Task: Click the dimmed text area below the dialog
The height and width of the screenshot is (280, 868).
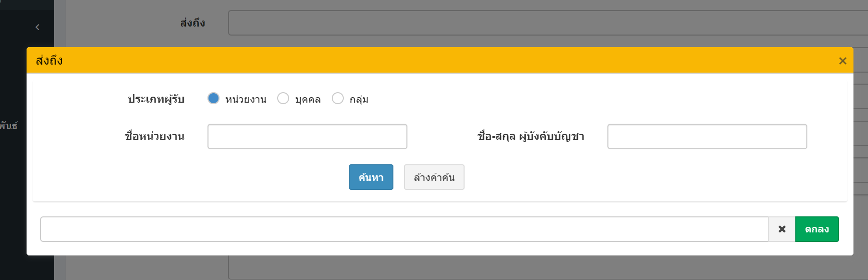Action: coord(546,268)
